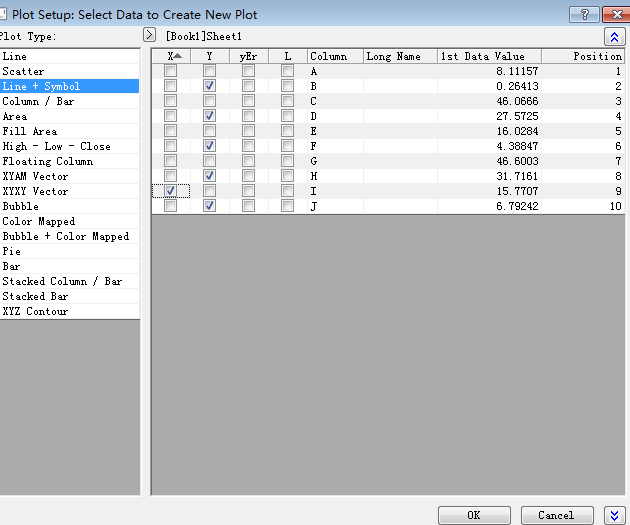
Task: Check yEr checkbox for column B
Action: [248, 86]
